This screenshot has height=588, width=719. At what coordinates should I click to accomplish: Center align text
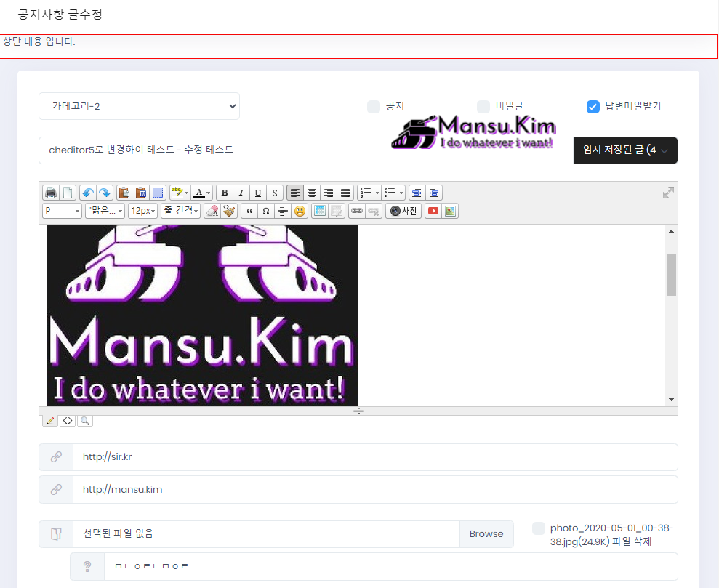312,193
